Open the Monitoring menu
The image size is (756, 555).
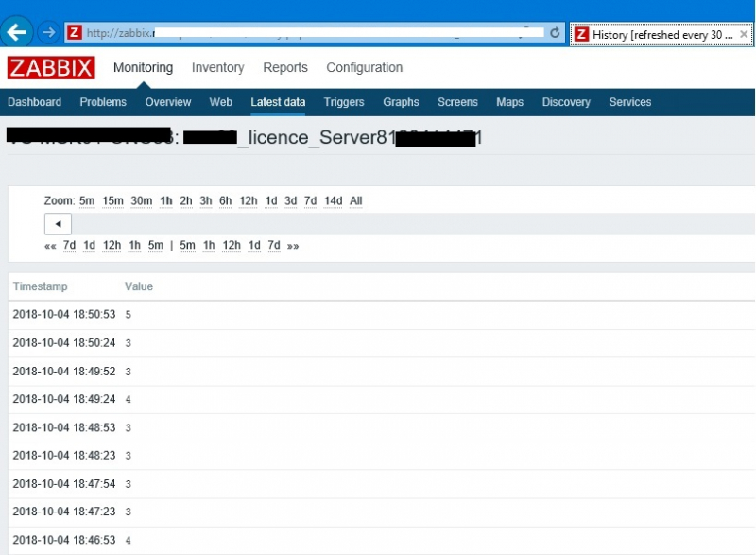[x=143, y=68]
